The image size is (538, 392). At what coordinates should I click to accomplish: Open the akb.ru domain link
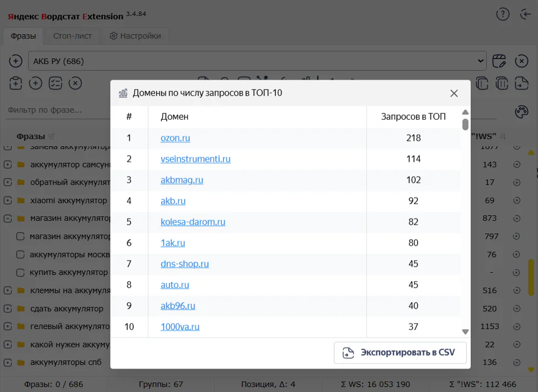pyautogui.click(x=173, y=201)
